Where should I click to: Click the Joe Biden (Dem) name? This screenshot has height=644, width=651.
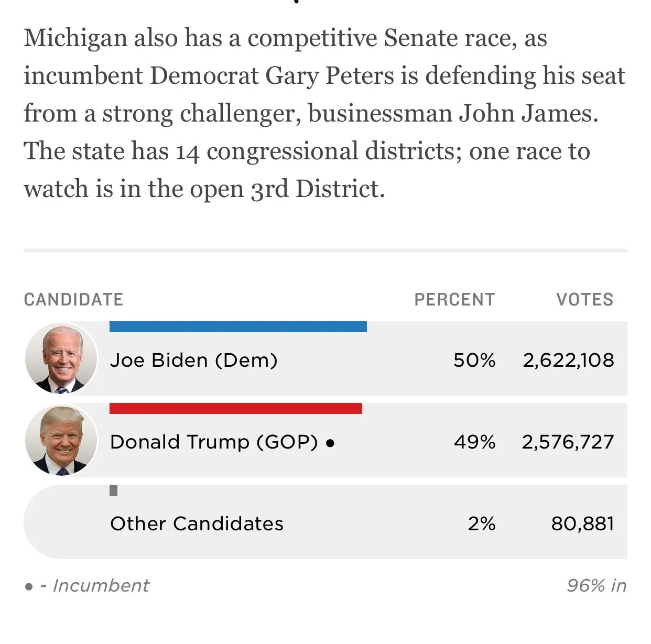click(193, 361)
